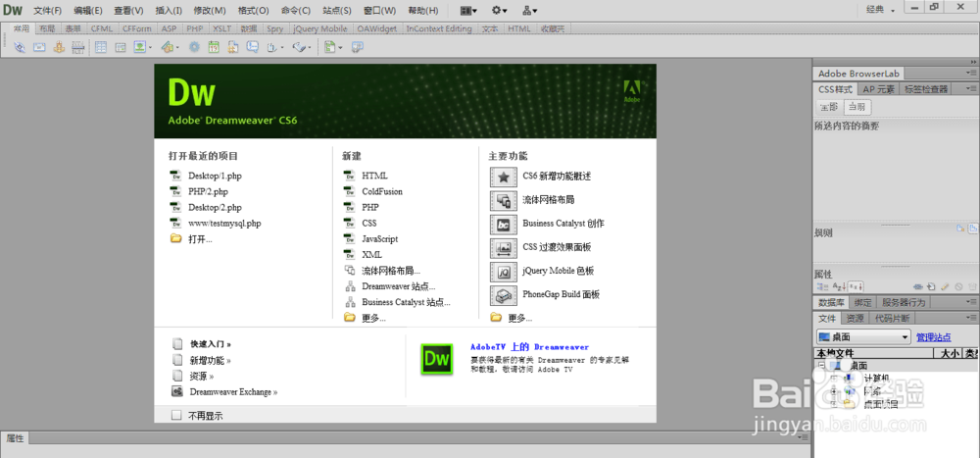Create a new JavaScript file
The width and height of the screenshot is (980, 458).
click(380, 239)
